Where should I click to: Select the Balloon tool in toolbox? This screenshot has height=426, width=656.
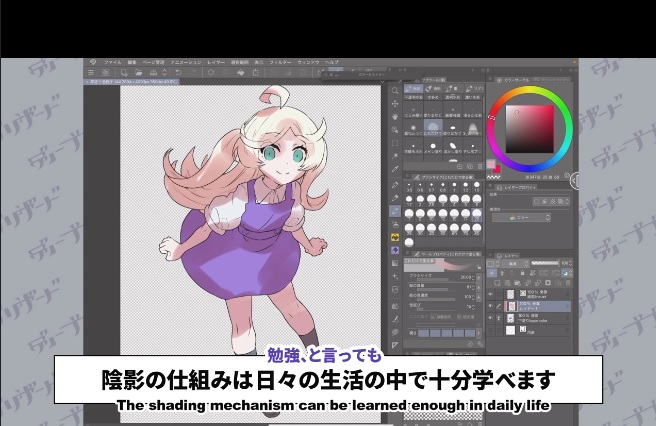click(x=395, y=332)
